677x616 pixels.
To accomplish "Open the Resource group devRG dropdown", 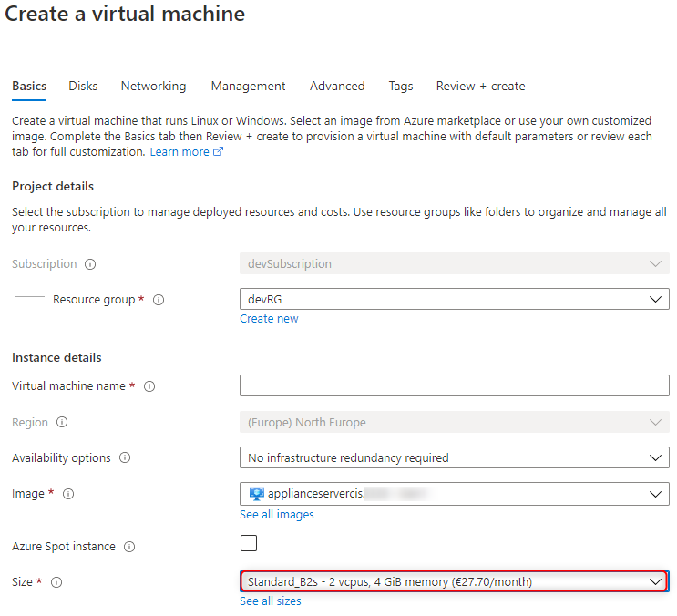I will point(454,299).
